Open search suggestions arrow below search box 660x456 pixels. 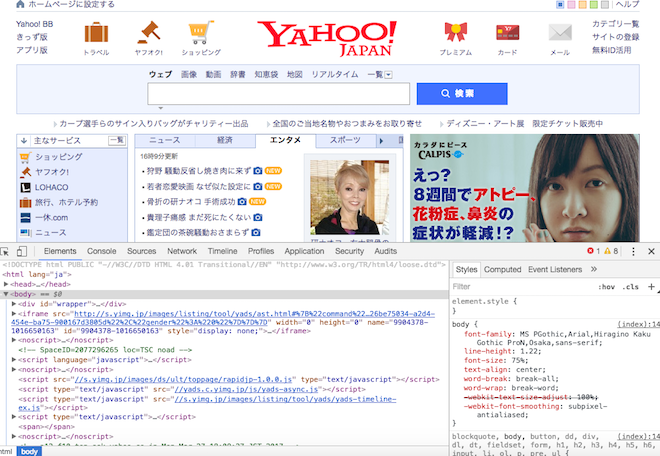(160, 108)
